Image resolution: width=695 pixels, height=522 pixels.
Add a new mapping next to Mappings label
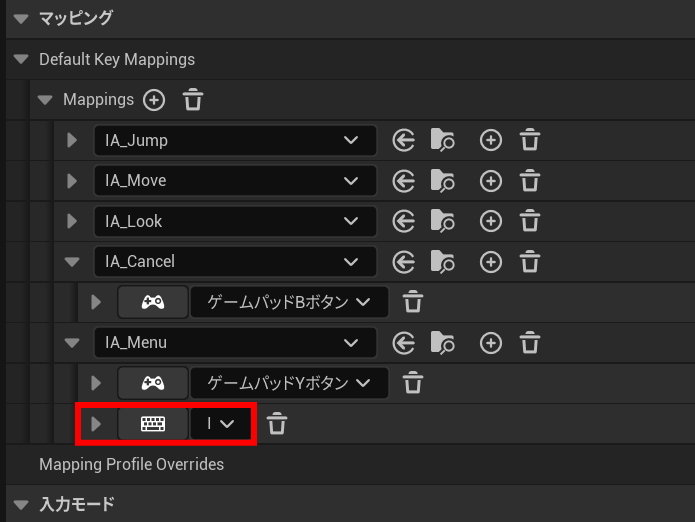click(x=153, y=100)
